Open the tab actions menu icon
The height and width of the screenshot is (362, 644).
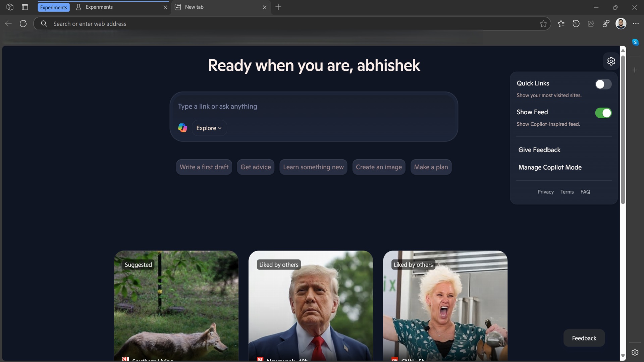coord(25,7)
